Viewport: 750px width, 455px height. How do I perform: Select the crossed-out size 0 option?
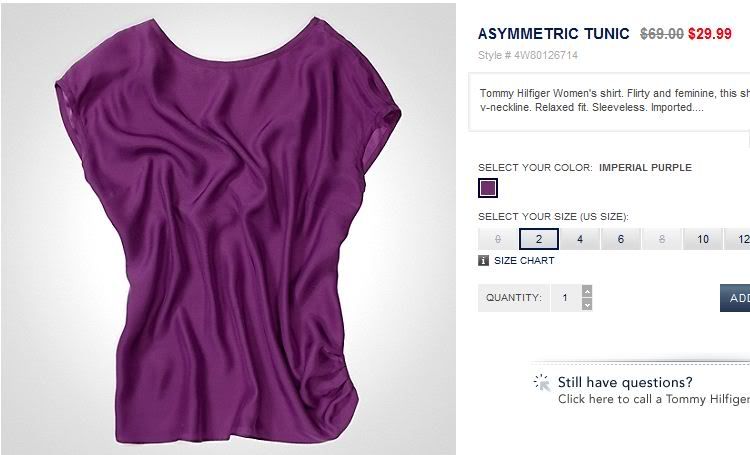click(498, 239)
